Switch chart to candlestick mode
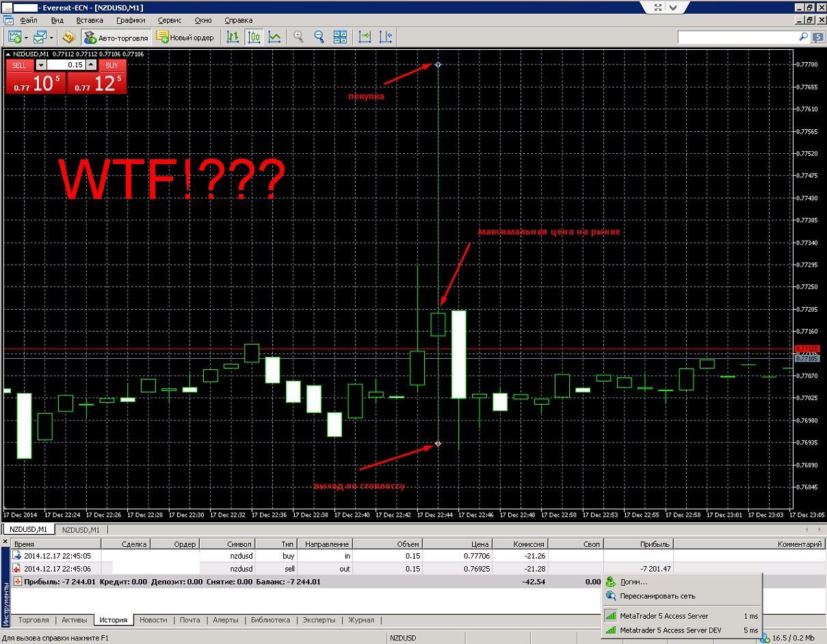The width and height of the screenshot is (827, 644). pyautogui.click(x=254, y=37)
